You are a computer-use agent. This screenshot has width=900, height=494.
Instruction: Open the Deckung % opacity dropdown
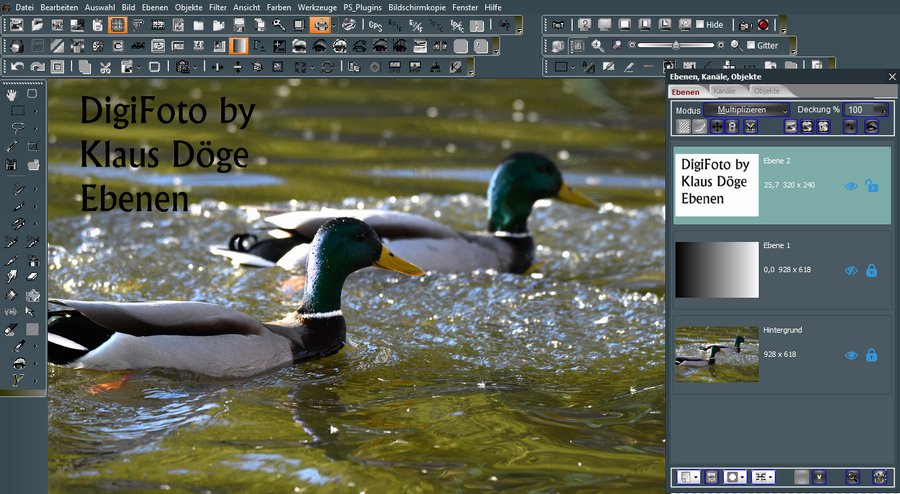(x=866, y=110)
